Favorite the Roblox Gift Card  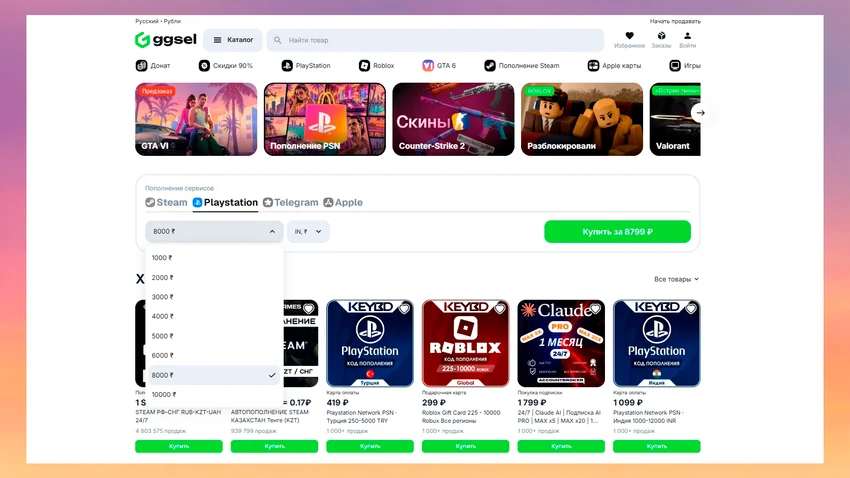(500, 308)
